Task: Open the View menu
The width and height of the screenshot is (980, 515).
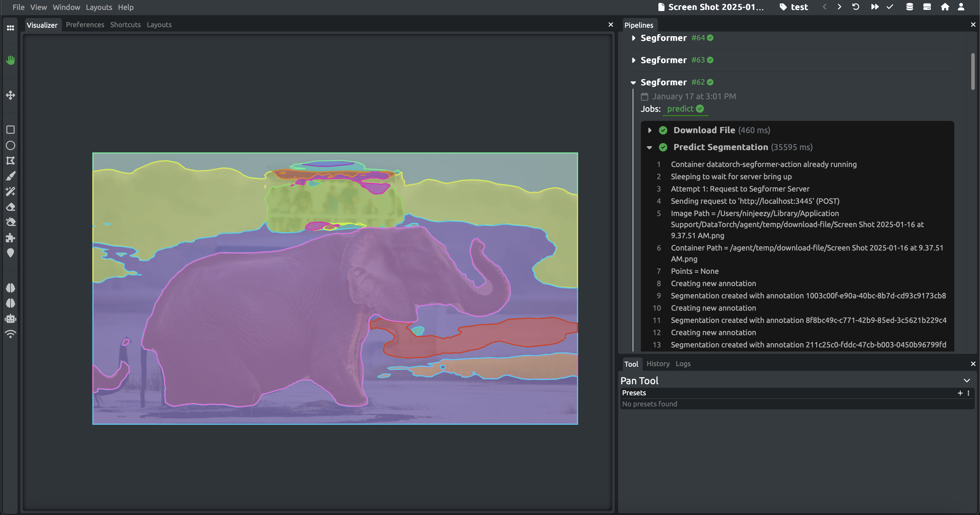Action: coord(39,7)
